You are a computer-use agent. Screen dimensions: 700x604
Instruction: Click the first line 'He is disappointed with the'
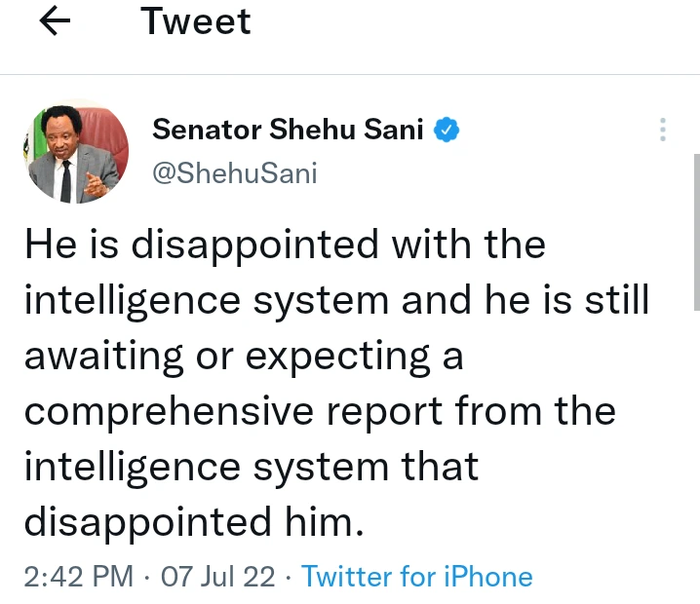click(x=285, y=245)
